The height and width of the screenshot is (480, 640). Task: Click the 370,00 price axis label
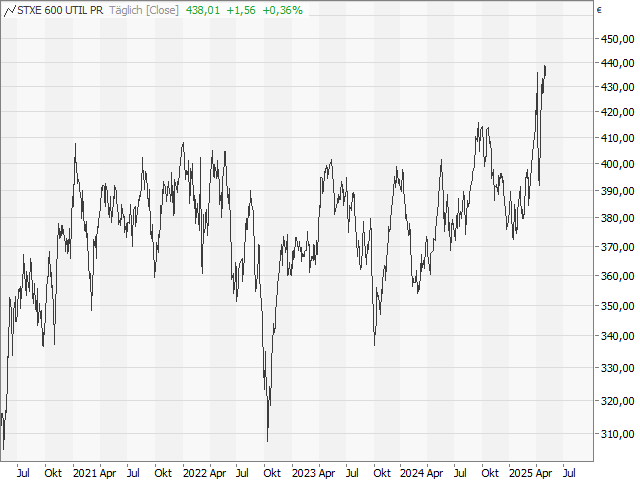click(618, 247)
